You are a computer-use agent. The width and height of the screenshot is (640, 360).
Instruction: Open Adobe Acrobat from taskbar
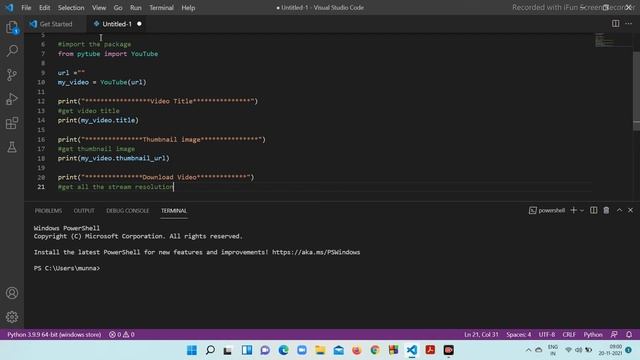(430, 350)
